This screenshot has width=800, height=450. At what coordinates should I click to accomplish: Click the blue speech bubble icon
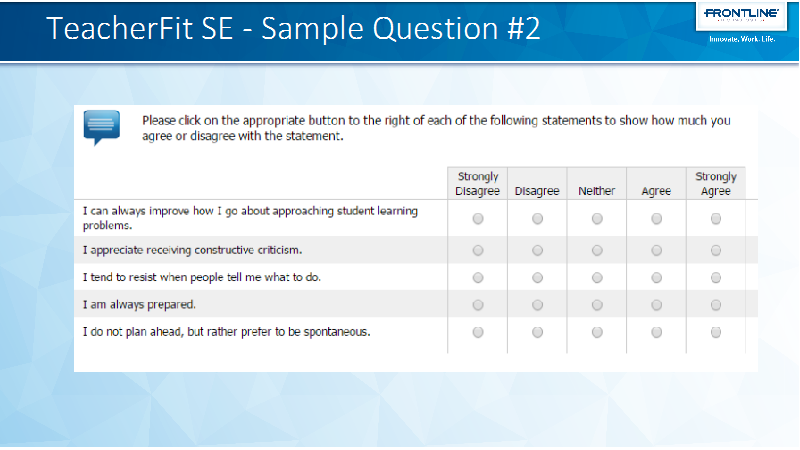pyautogui.click(x=102, y=127)
